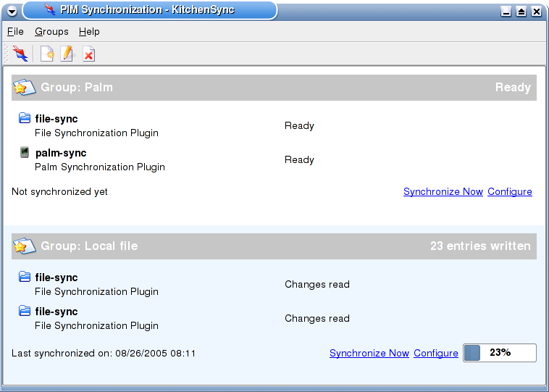Open the Help menu
Viewport: 549px width, 392px height.
coord(89,32)
